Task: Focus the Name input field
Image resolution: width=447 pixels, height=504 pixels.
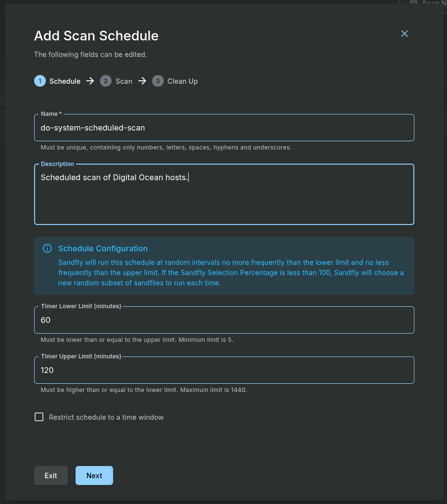Action: pyautogui.click(x=224, y=128)
